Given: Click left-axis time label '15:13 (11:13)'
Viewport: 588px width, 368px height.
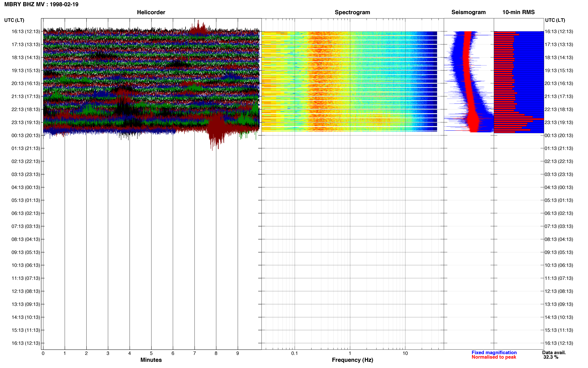Looking at the screenshot, I should click(26, 330).
